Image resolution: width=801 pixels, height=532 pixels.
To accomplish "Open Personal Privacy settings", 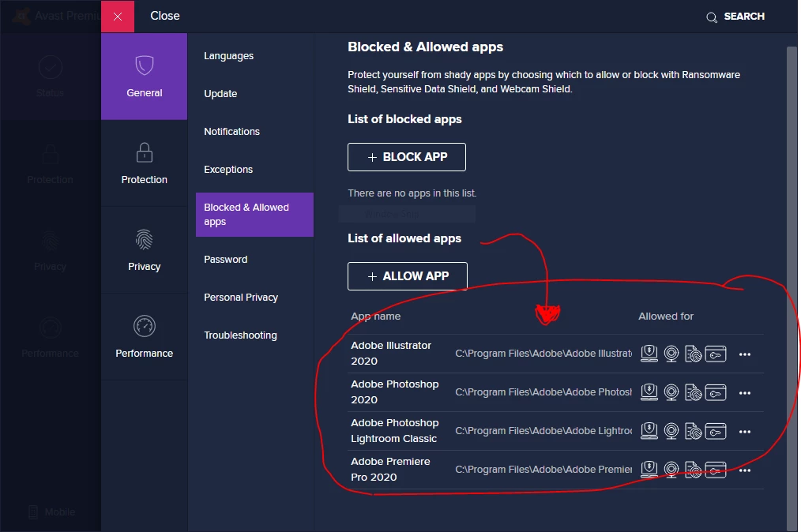I will [x=241, y=297].
